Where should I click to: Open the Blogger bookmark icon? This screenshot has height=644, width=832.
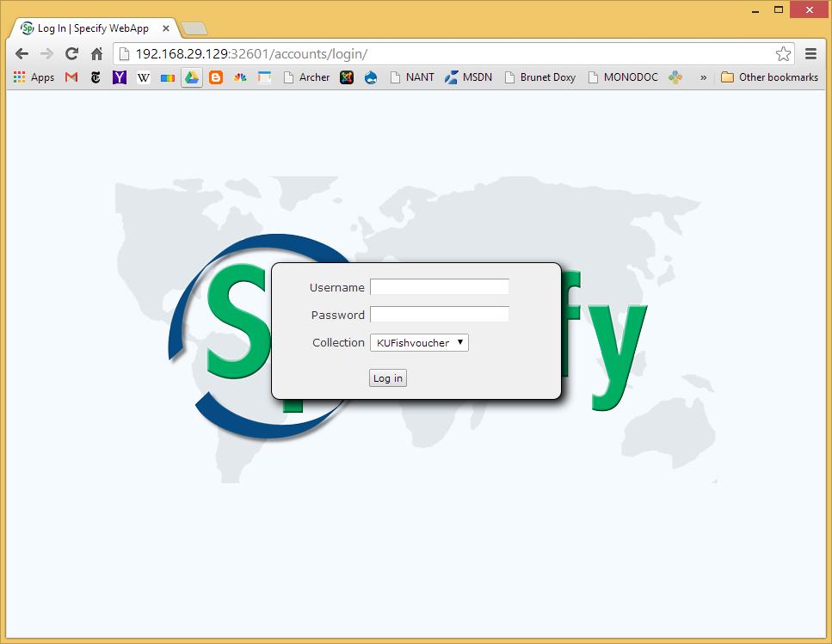tap(215, 77)
